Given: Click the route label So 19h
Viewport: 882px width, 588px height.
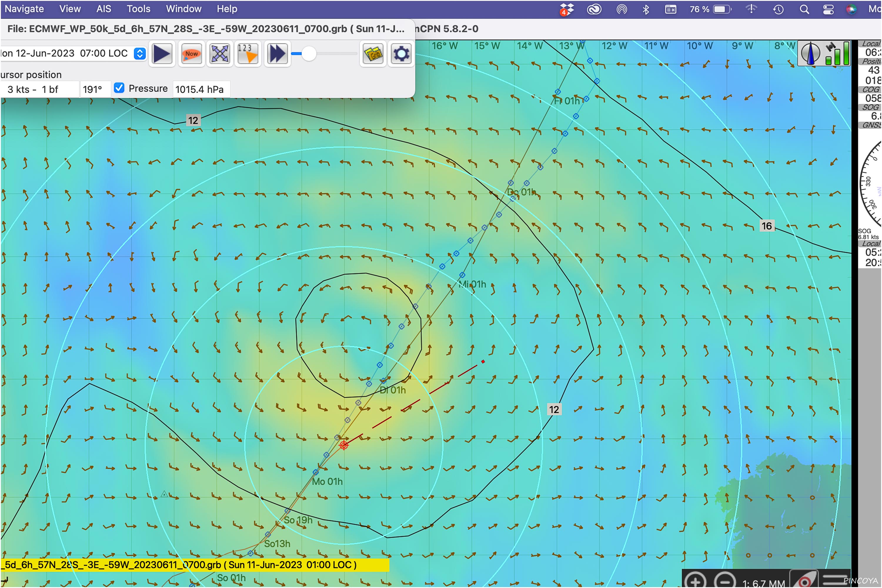Looking at the screenshot, I should (298, 520).
